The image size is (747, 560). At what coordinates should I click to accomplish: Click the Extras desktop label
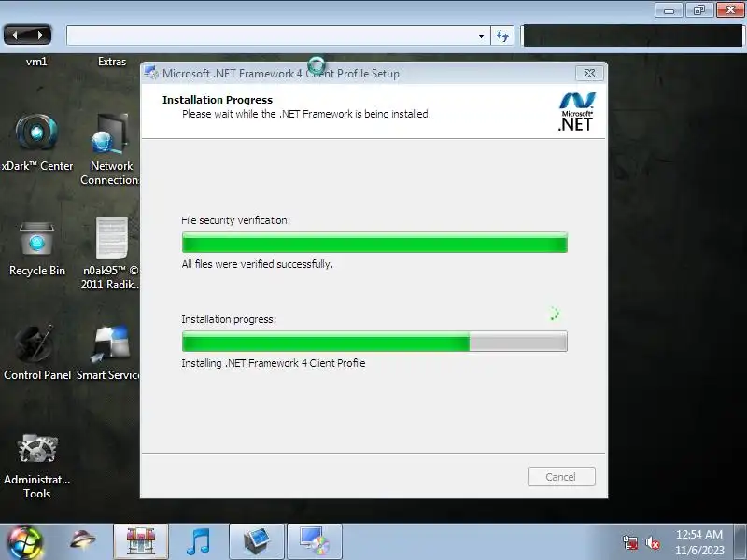[x=112, y=62]
